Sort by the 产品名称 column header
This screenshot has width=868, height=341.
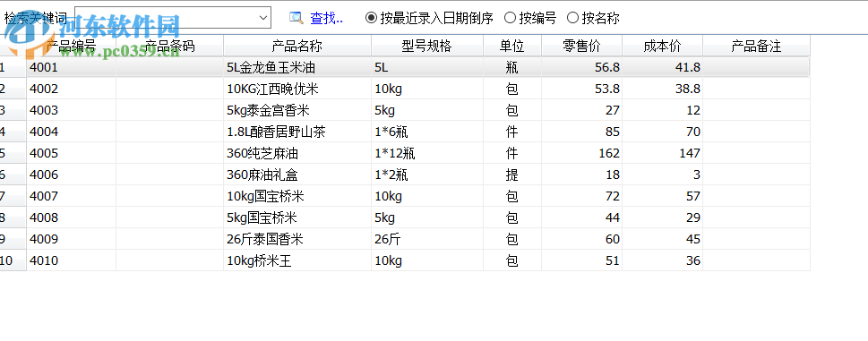pos(297,46)
